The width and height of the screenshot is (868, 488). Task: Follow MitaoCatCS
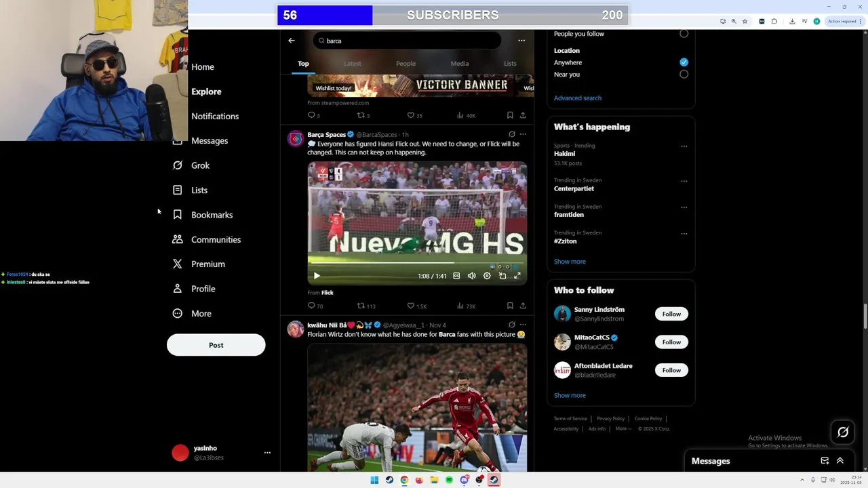(x=671, y=342)
